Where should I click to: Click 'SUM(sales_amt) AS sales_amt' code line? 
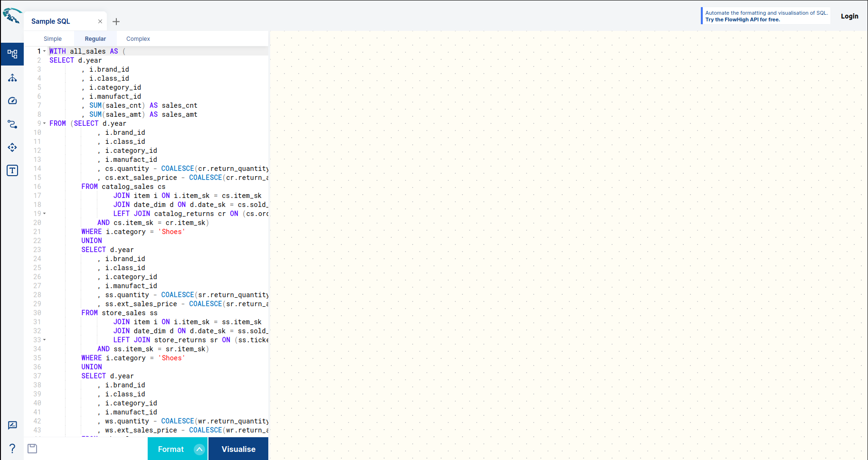click(143, 114)
